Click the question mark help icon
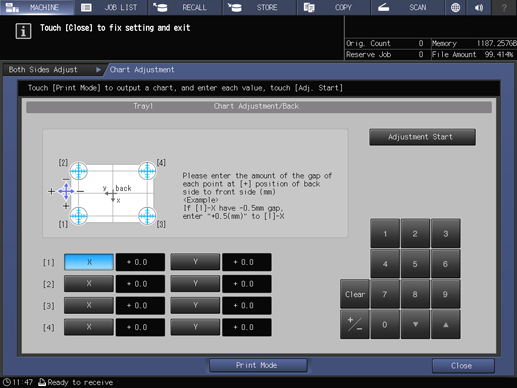Image resolution: width=517 pixels, height=388 pixels. tap(504, 7)
